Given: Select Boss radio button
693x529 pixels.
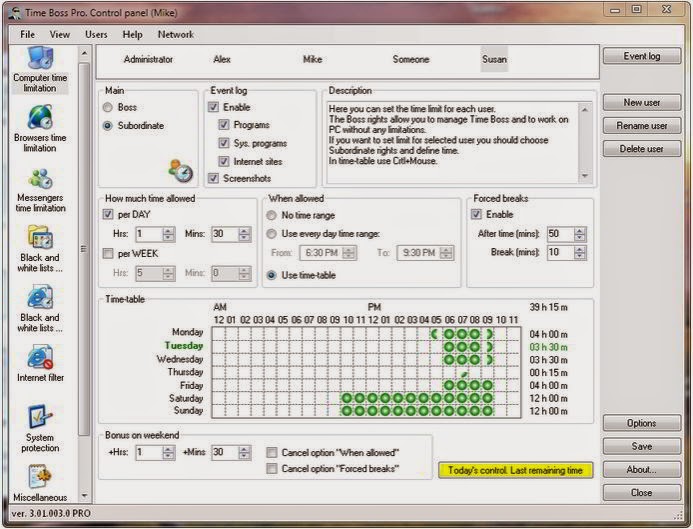Looking at the screenshot, I should [x=107, y=107].
